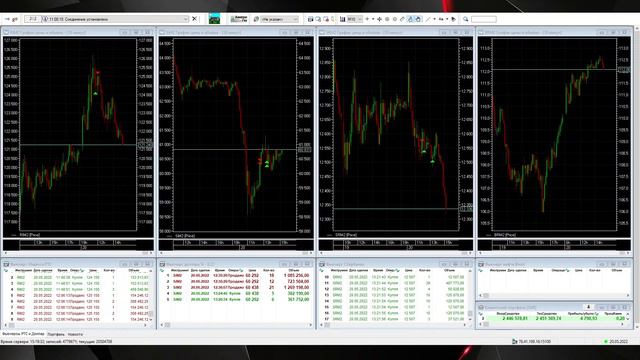Screen dimensions: 640x360
Task: Click the green connection indicator in status bar
Action: (606, 342)
